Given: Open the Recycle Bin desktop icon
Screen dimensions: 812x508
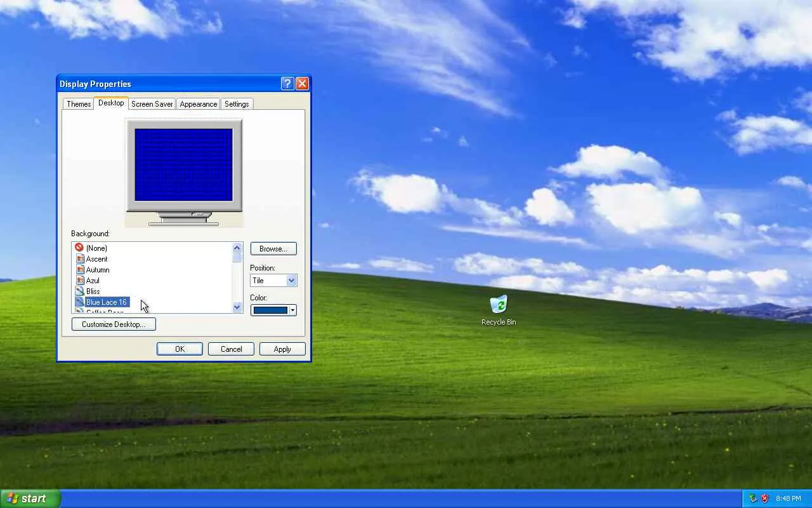Looking at the screenshot, I should 499,311.
